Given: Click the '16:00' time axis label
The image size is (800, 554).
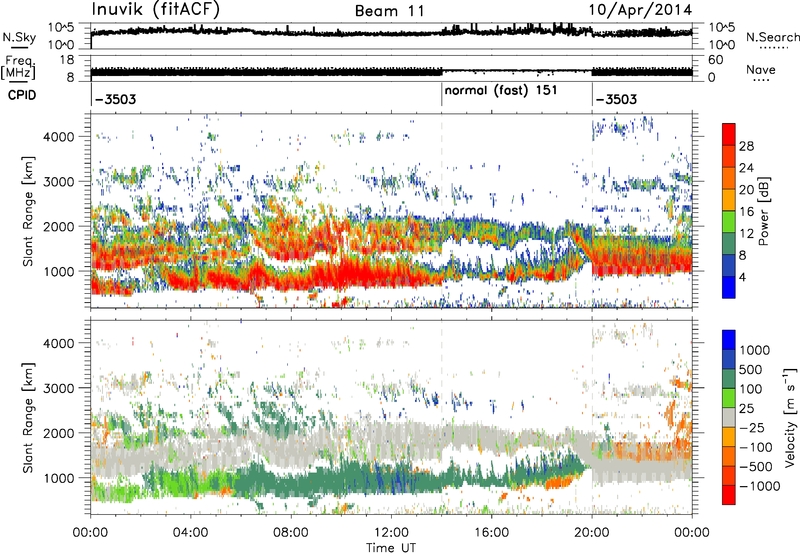Looking at the screenshot, I should (491, 533).
